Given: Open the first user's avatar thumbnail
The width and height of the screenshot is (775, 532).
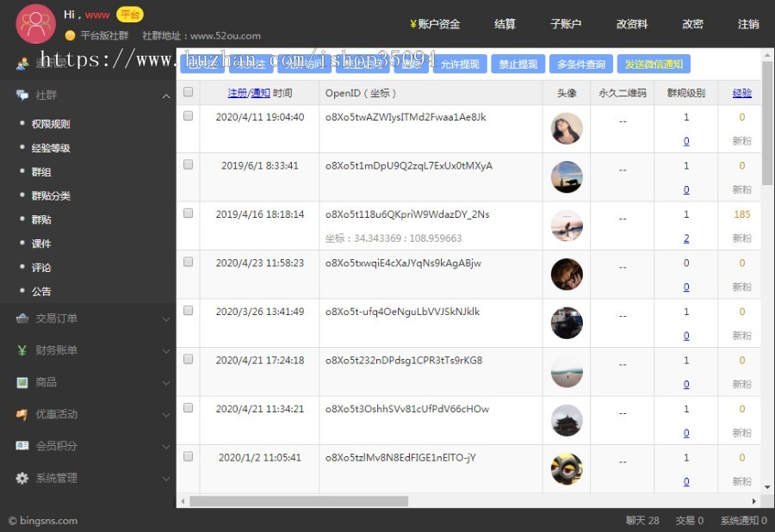Looking at the screenshot, I should click(567, 128).
